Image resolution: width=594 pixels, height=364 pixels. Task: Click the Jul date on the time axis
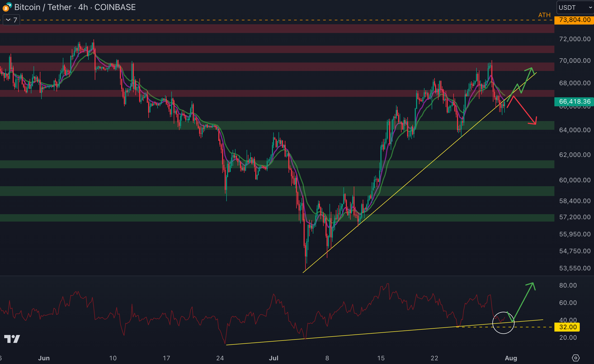point(274,358)
